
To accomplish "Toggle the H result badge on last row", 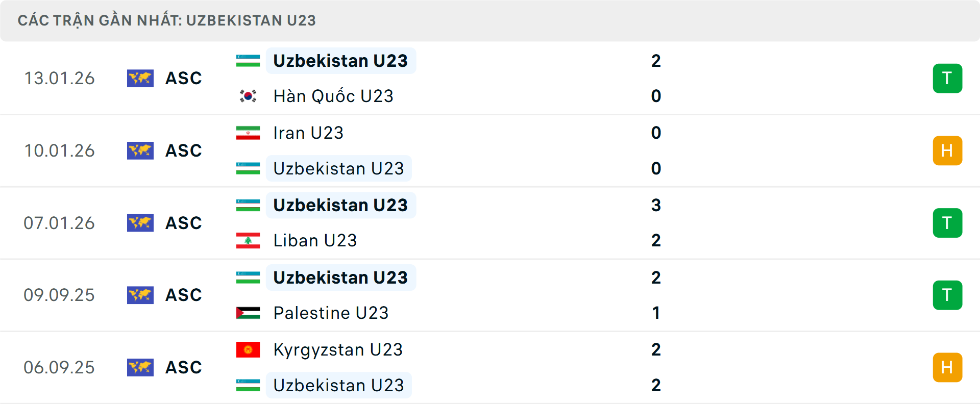I will (947, 367).
